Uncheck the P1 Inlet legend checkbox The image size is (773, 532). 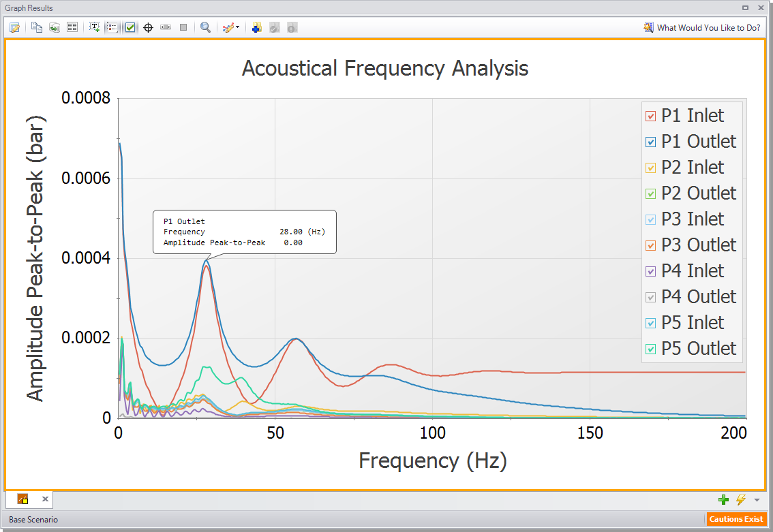coord(650,116)
